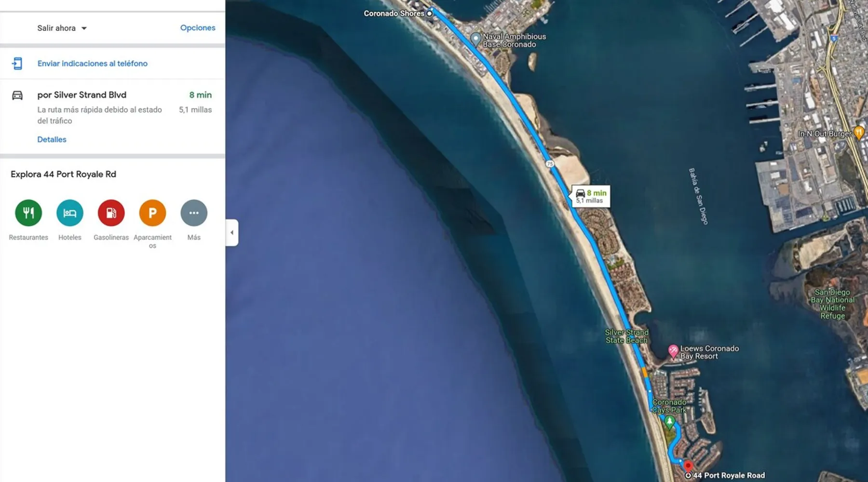
Task: Open the Salir ahora dropdown
Action: 62,28
